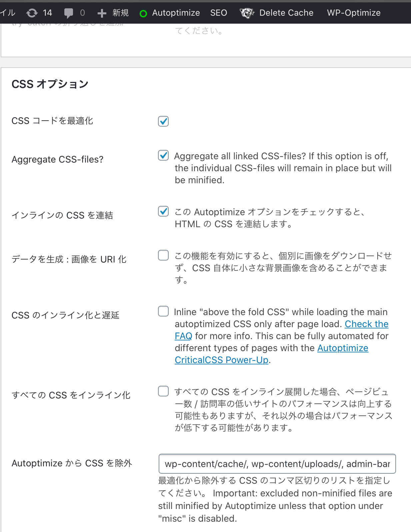Image resolution: width=411 pixels, height=532 pixels.
Task: Click the plus icon for 新規
Action: click(102, 13)
